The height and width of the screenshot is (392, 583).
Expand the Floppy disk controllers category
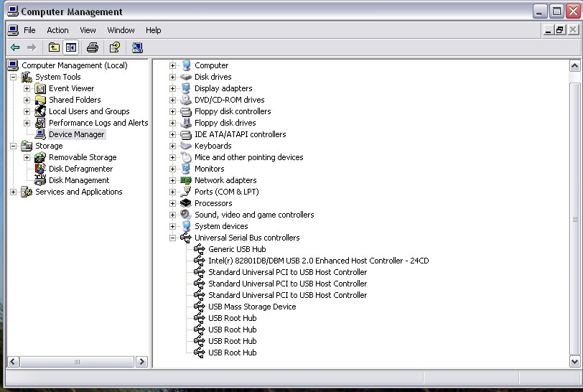tap(172, 111)
